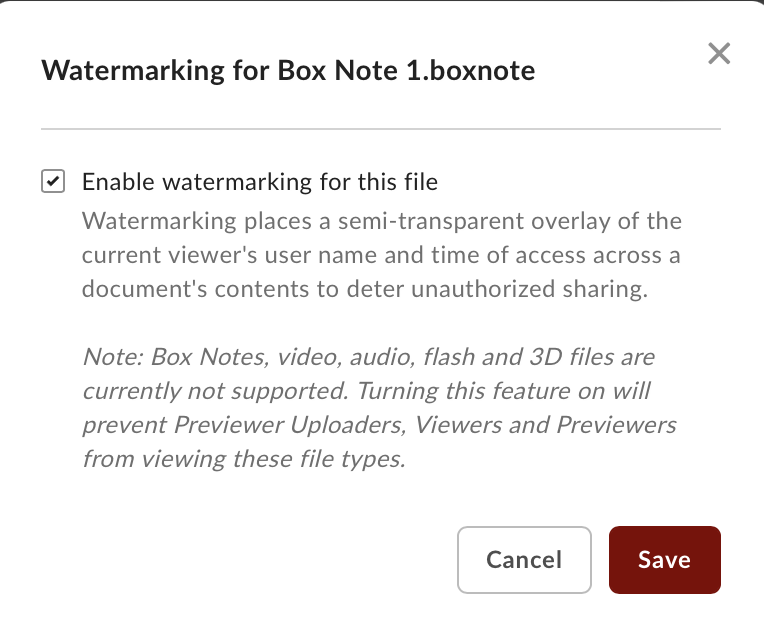Toggle the checkmark box beside Enable watermarking
Viewport: 764px width, 626px height.
[x=52, y=182]
